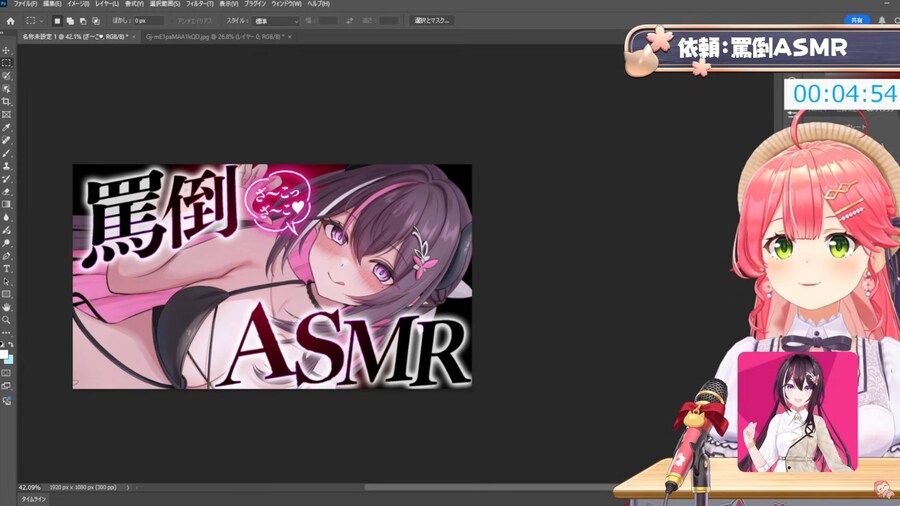Toggle Quick Mask mode

(x=6, y=373)
